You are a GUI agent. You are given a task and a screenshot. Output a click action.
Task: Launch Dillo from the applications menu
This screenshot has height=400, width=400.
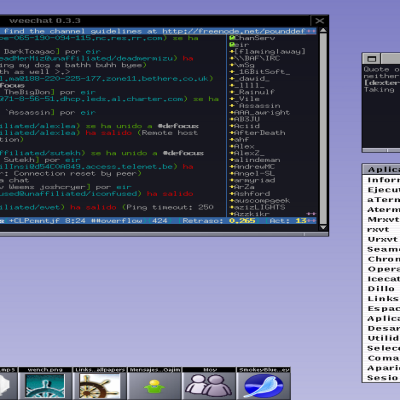[382, 289]
